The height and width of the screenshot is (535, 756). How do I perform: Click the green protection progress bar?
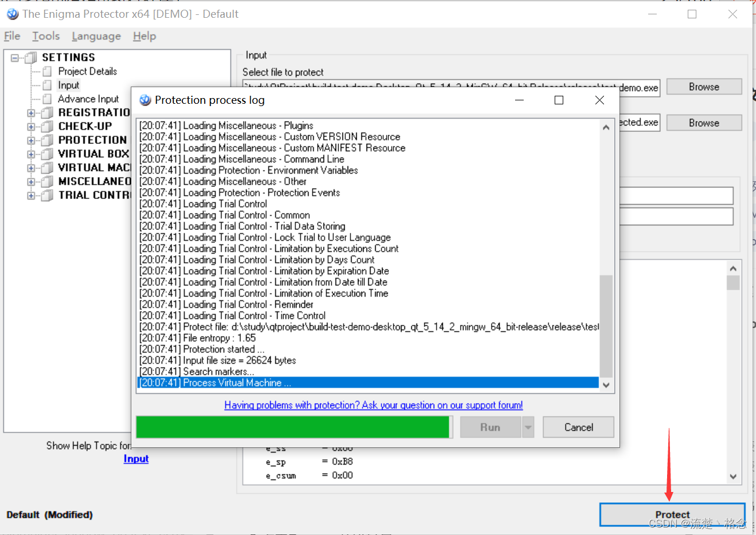(294, 427)
